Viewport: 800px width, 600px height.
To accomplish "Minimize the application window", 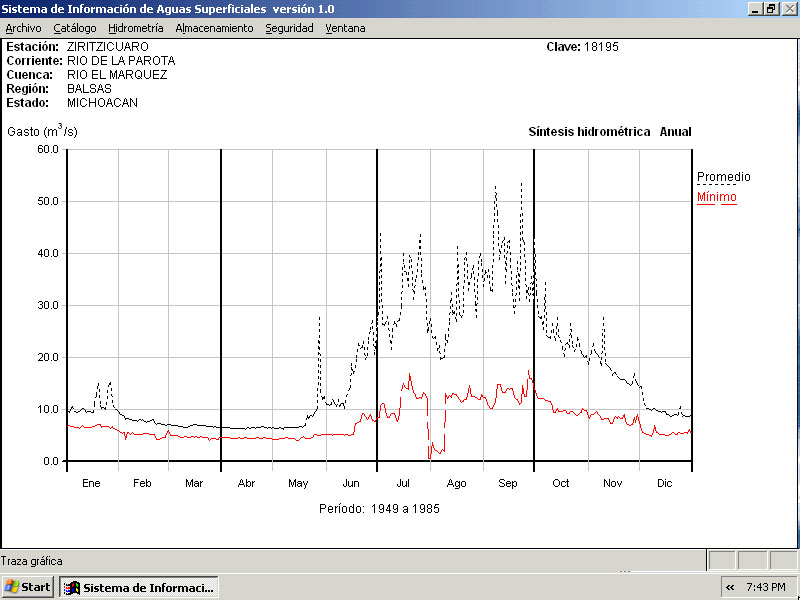I will [x=755, y=8].
